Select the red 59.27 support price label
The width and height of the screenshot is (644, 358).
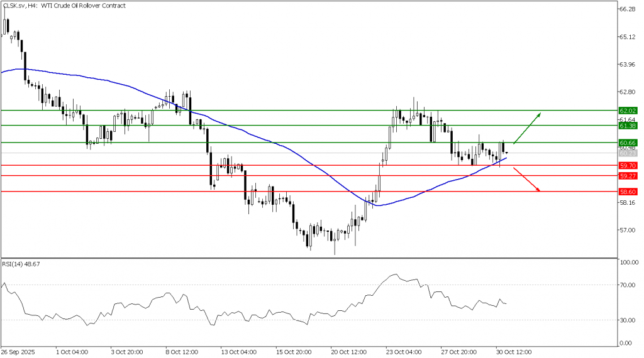coord(628,176)
